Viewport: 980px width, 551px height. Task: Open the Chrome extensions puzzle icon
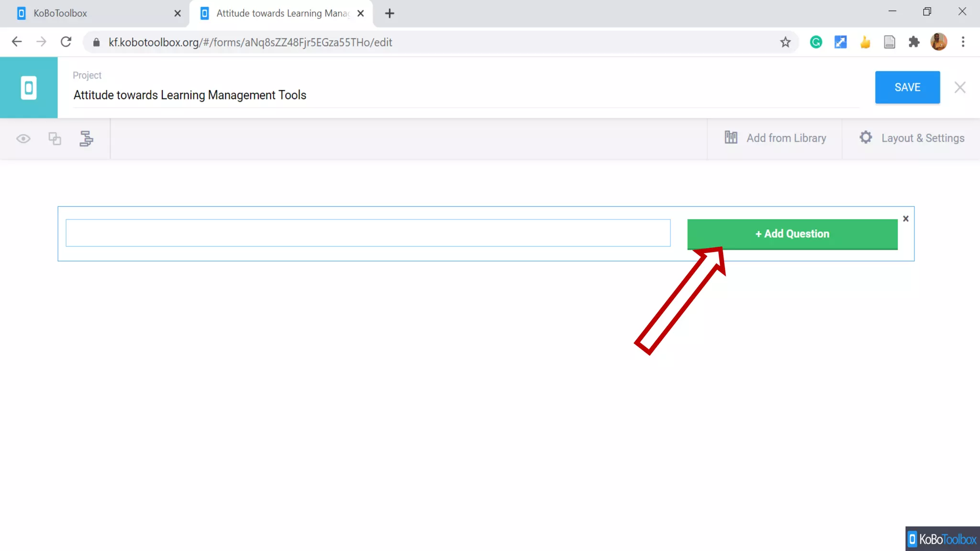click(914, 42)
